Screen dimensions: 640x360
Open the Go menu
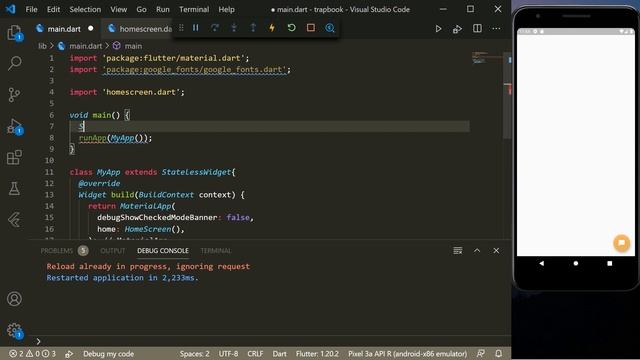141,9
